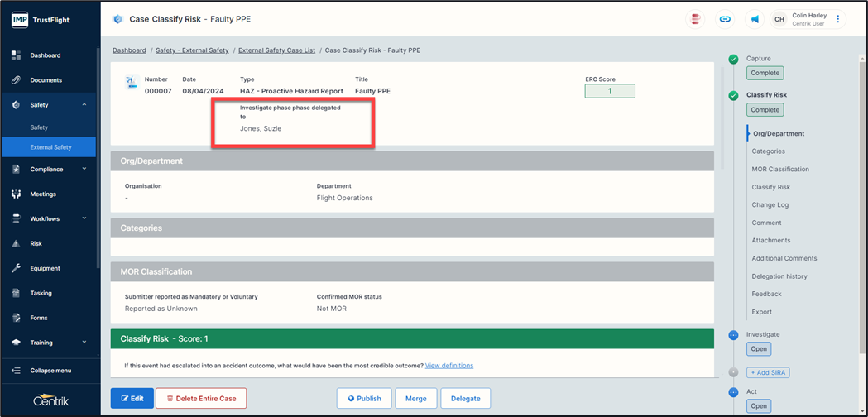Expand the Workflows sidebar menu
Image resolution: width=868 pixels, height=417 pixels.
[x=84, y=219]
